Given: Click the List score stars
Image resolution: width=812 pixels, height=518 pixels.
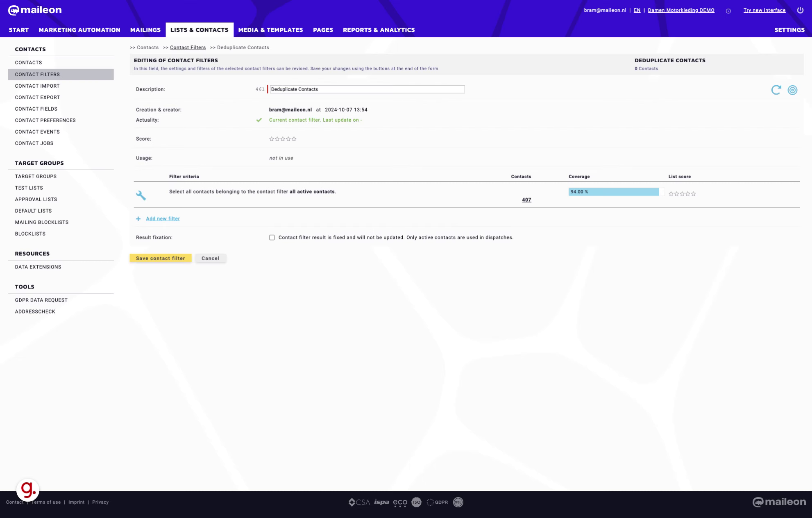Looking at the screenshot, I should [682, 194].
